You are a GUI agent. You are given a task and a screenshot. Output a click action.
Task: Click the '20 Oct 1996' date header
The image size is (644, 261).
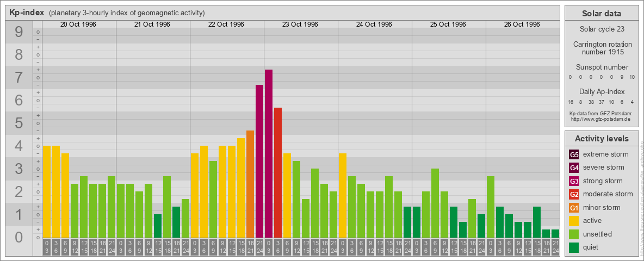[x=78, y=24]
